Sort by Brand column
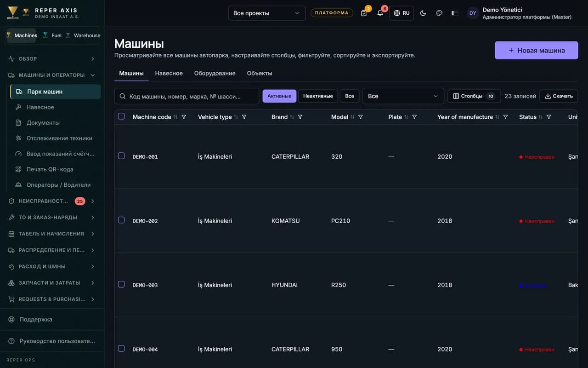Viewport: 588px width, 368px height. click(292, 117)
